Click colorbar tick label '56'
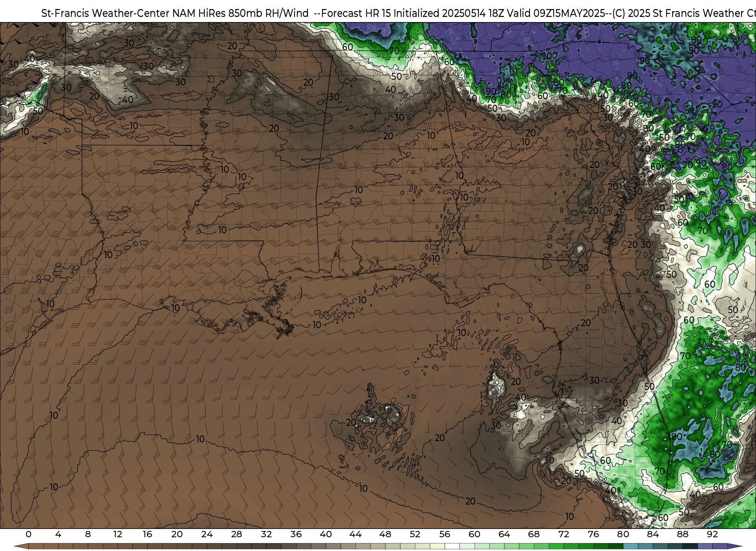Viewport: 756px width, 551px height. click(x=445, y=534)
